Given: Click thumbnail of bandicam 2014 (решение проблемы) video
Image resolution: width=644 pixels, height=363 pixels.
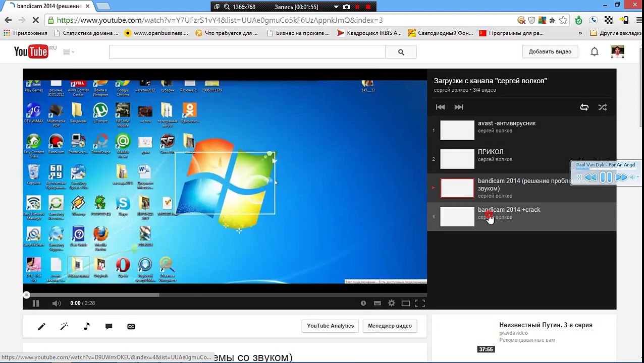Looking at the screenshot, I should 457,188.
